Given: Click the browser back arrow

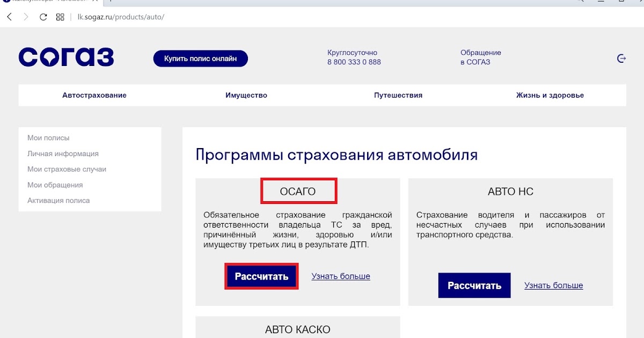Looking at the screenshot, I should click(x=9, y=17).
